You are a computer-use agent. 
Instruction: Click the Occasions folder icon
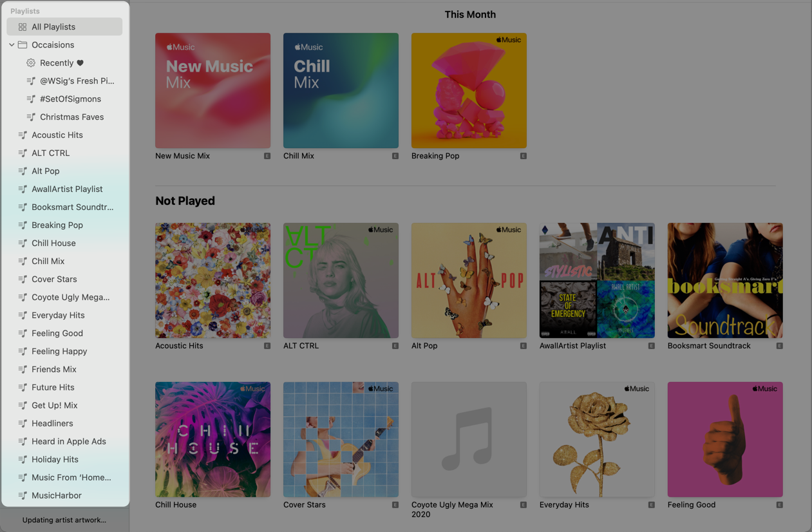tap(23, 45)
